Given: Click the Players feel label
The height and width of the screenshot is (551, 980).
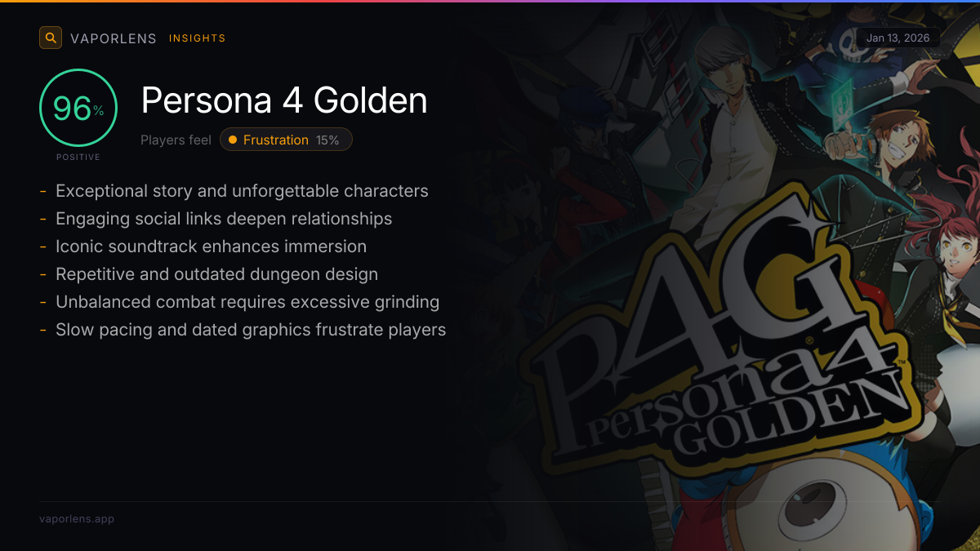Looking at the screenshot, I should (x=176, y=140).
